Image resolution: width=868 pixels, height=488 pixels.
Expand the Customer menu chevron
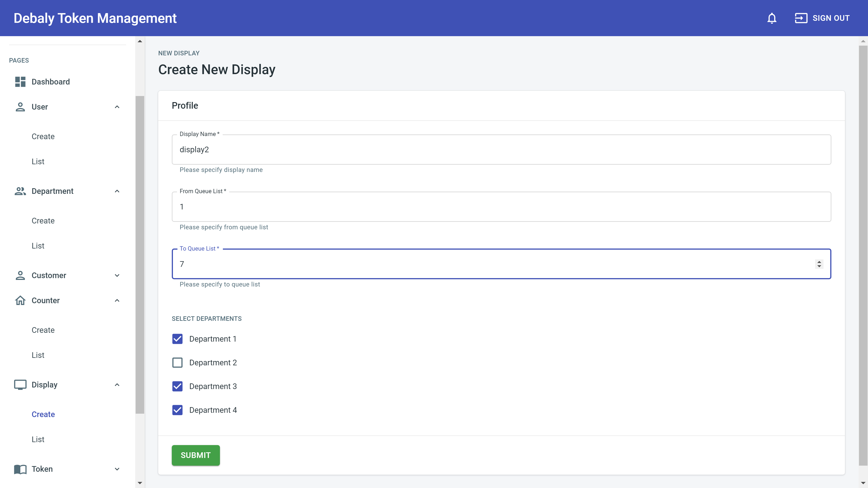pos(117,275)
